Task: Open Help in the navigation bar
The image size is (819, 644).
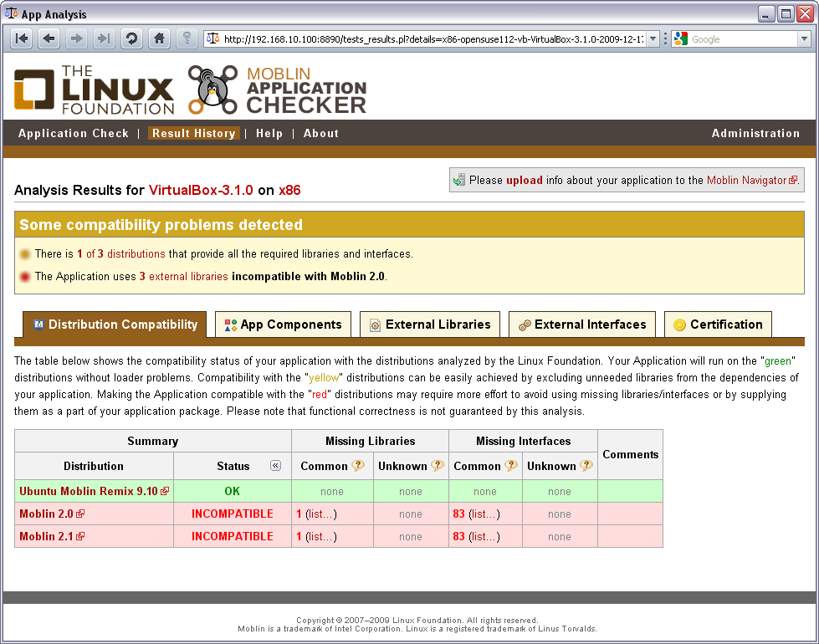Action: click(x=269, y=133)
